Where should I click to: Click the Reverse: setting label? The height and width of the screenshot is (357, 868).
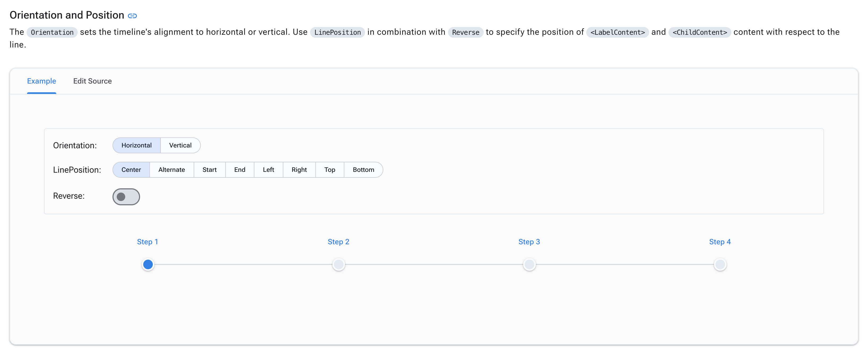click(69, 196)
